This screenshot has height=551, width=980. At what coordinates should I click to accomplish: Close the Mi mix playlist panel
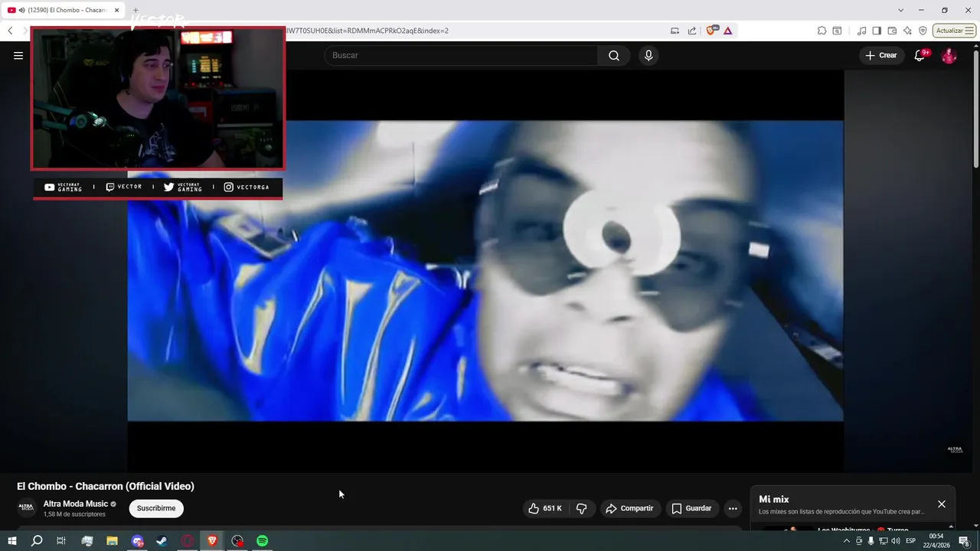[x=942, y=504]
